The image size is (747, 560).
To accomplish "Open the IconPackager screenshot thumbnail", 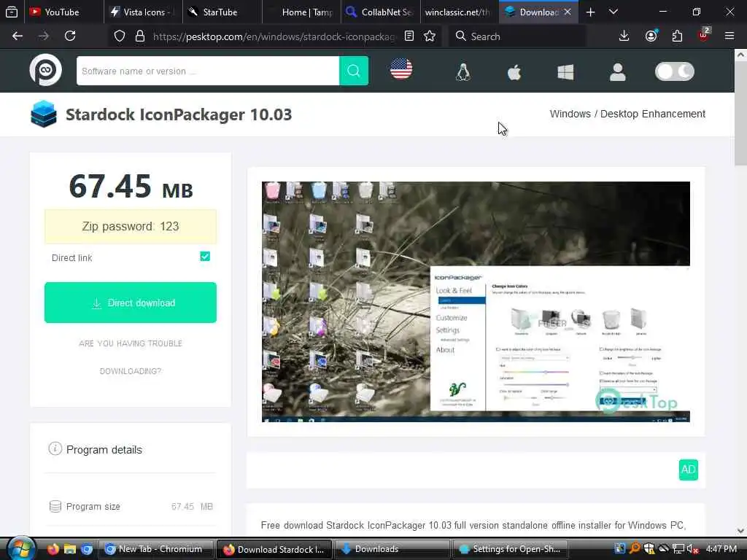I will click(476, 301).
